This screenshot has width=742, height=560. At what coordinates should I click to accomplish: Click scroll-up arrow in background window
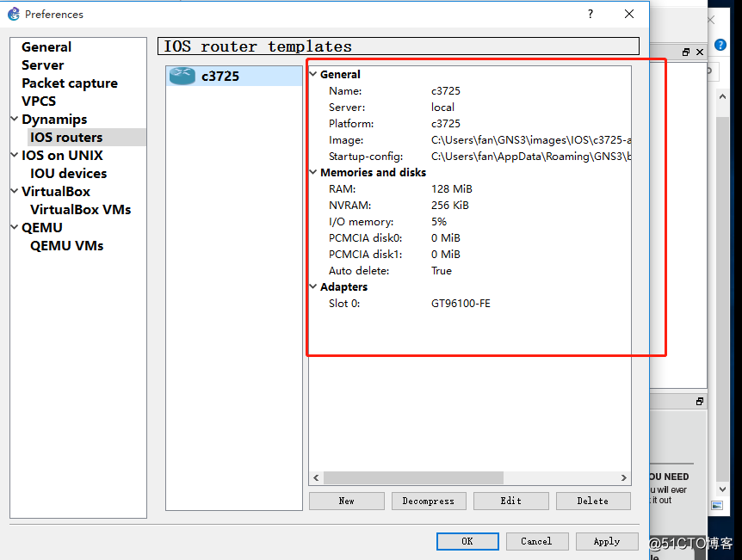[x=722, y=96]
